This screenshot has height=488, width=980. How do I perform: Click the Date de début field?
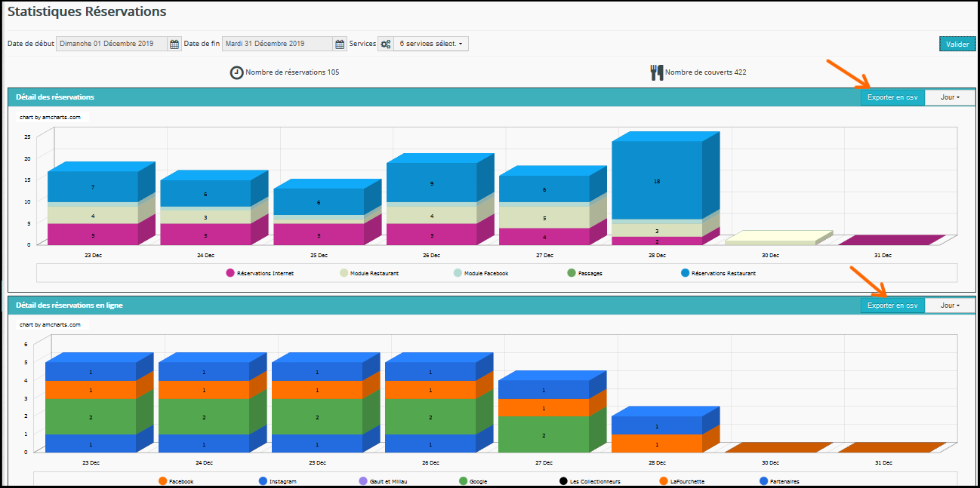coord(112,44)
